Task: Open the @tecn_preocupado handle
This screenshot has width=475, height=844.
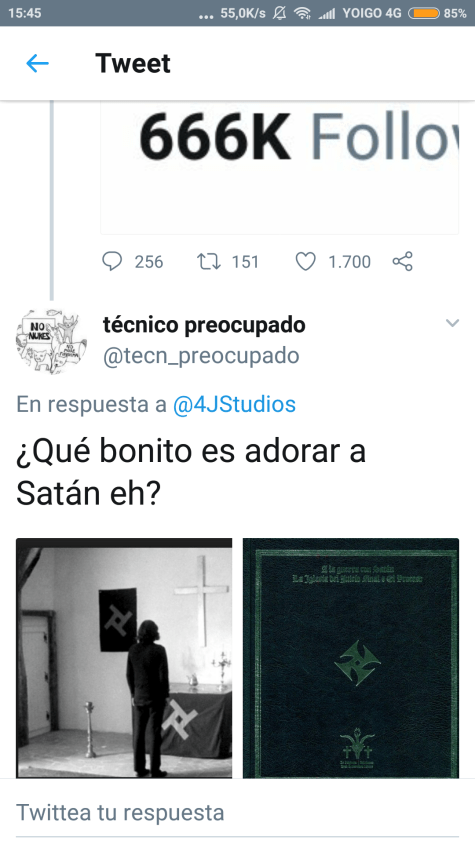Action: tap(201, 356)
